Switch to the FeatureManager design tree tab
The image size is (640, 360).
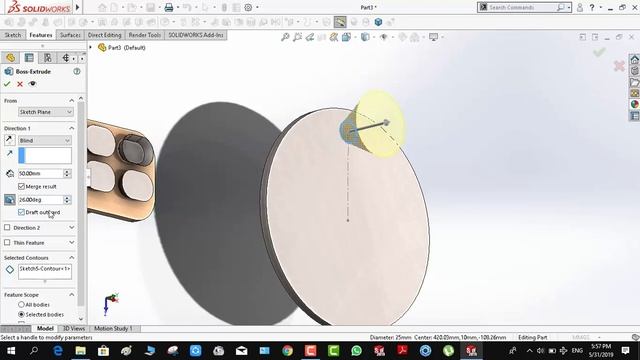tap(11, 58)
